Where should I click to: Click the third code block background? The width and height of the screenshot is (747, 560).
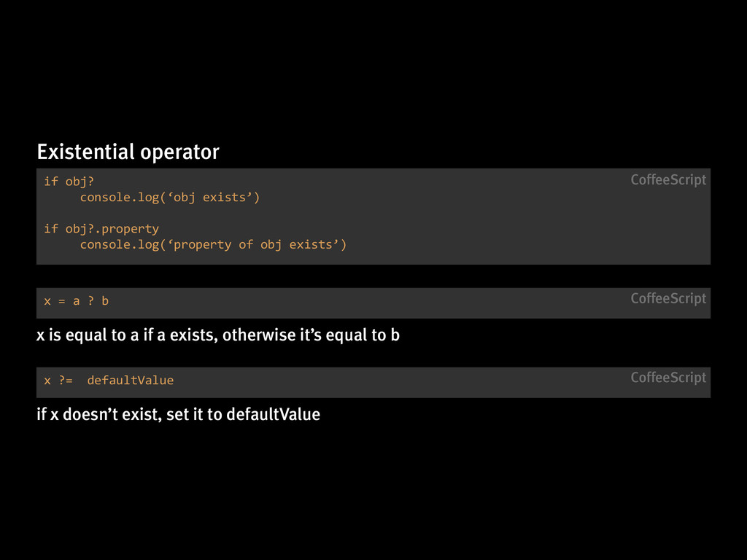pyautogui.click(x=373, y=382)
